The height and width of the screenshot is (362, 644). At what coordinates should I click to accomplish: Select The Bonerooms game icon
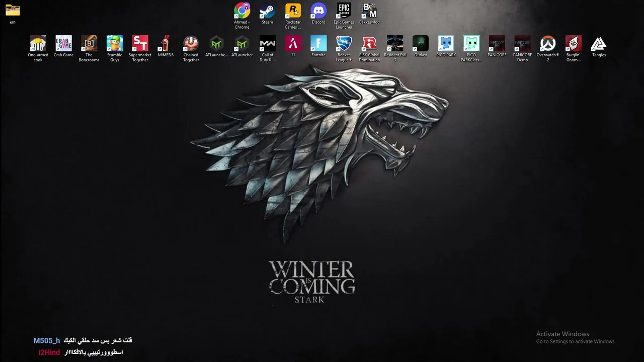click(x=89, y=43)
